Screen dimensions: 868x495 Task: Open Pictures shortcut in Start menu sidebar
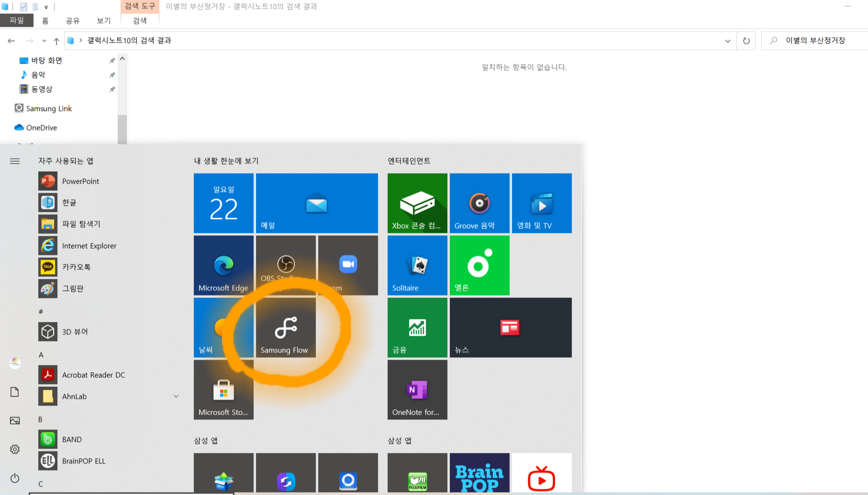[15, 420]
